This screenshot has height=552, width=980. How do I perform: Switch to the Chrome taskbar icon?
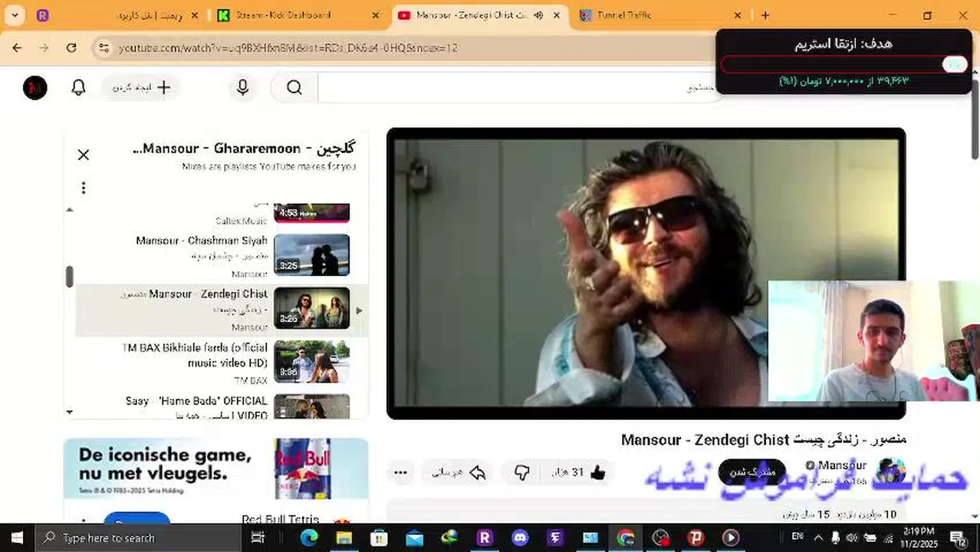[x=626, y=537]
